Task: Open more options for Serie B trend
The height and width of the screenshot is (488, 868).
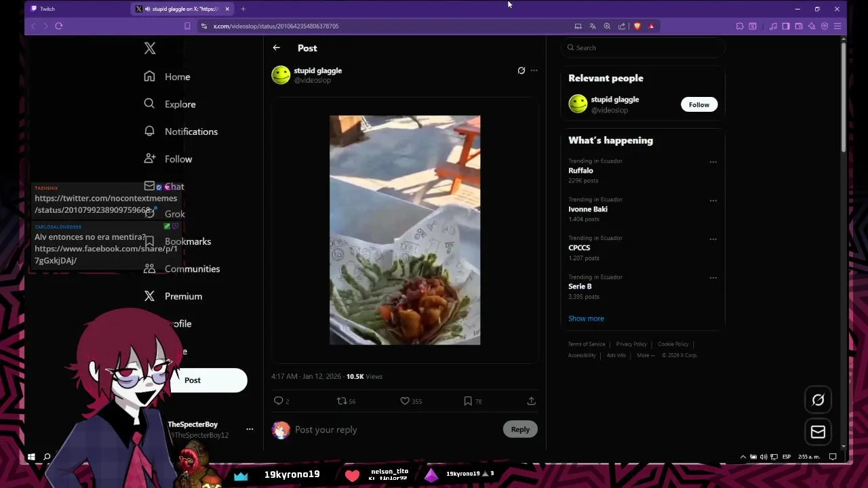Action: (x=713, y=278)
